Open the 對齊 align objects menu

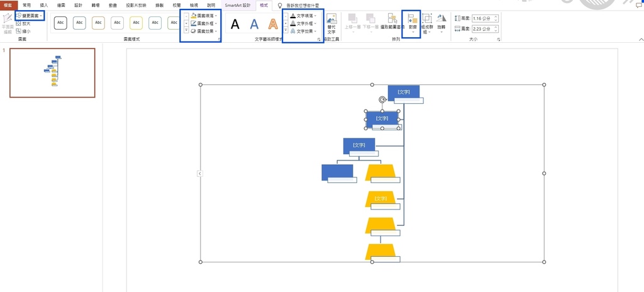(412, 23)
